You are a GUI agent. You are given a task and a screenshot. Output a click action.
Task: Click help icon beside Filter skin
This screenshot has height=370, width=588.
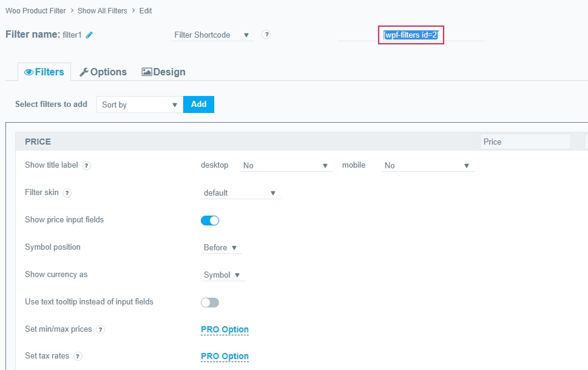(x=67, y=193)
